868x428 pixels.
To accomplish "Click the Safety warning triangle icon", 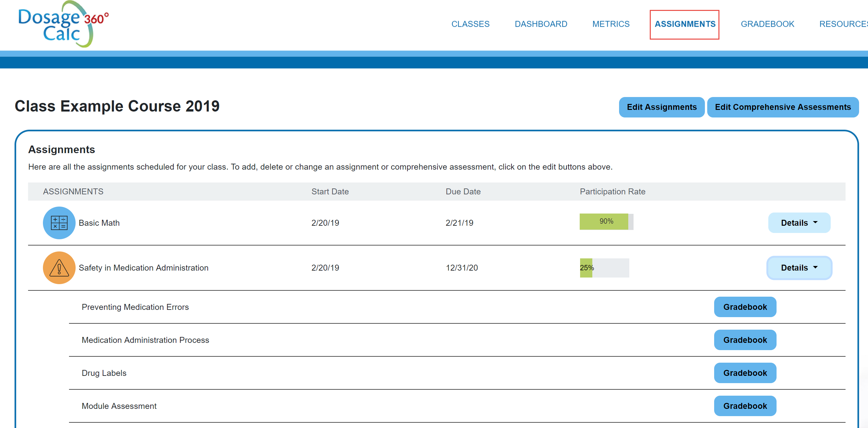I will pos(59,268).
